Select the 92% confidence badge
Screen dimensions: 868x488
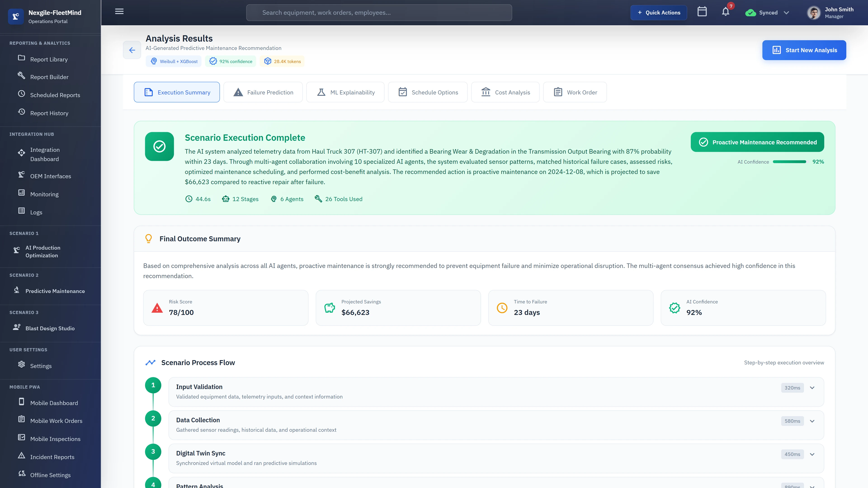(231, 61)
